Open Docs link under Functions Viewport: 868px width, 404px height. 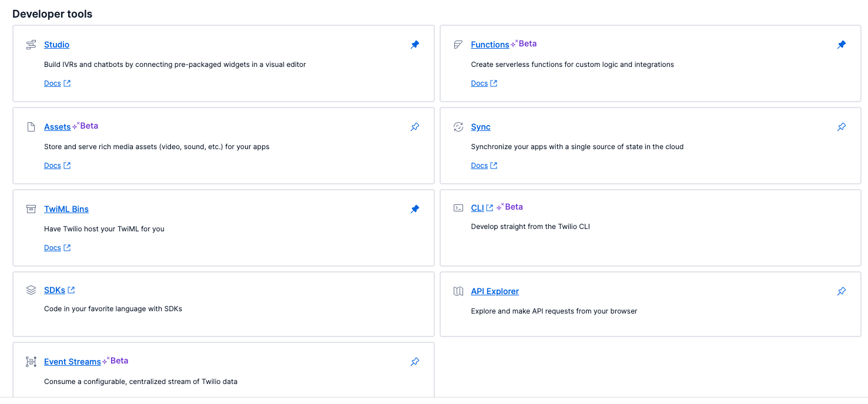point(484,83)
